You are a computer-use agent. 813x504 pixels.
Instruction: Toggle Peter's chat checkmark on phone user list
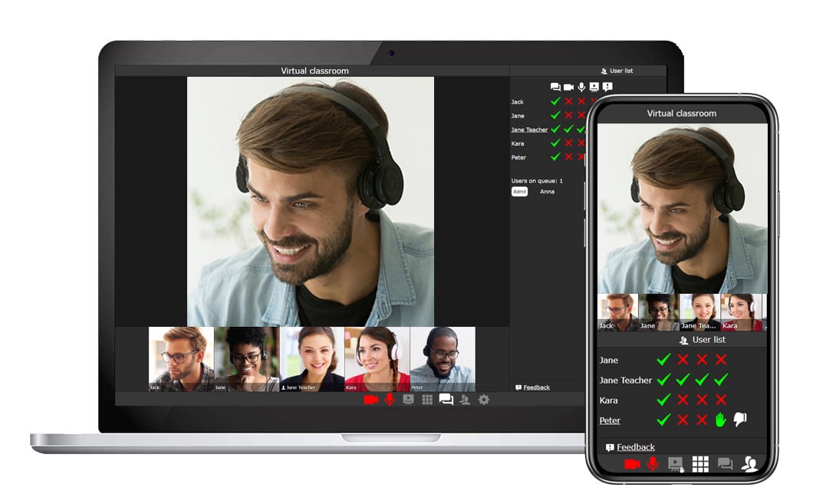(x=663, y=420)
